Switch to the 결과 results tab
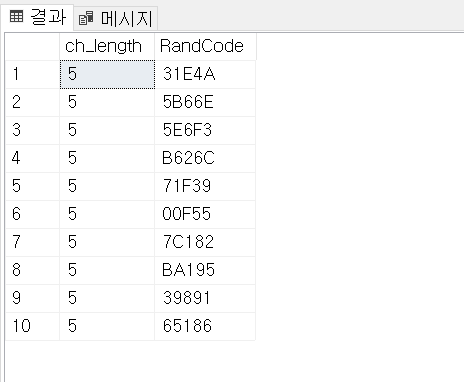 (x=37, y=17)
